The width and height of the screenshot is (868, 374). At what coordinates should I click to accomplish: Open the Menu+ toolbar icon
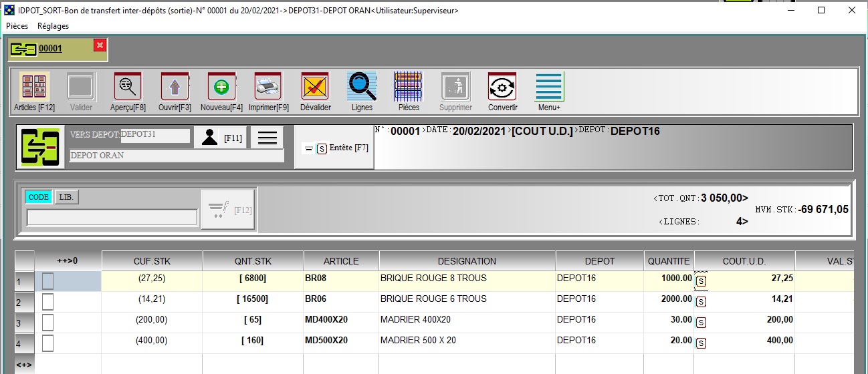point(549,87)
